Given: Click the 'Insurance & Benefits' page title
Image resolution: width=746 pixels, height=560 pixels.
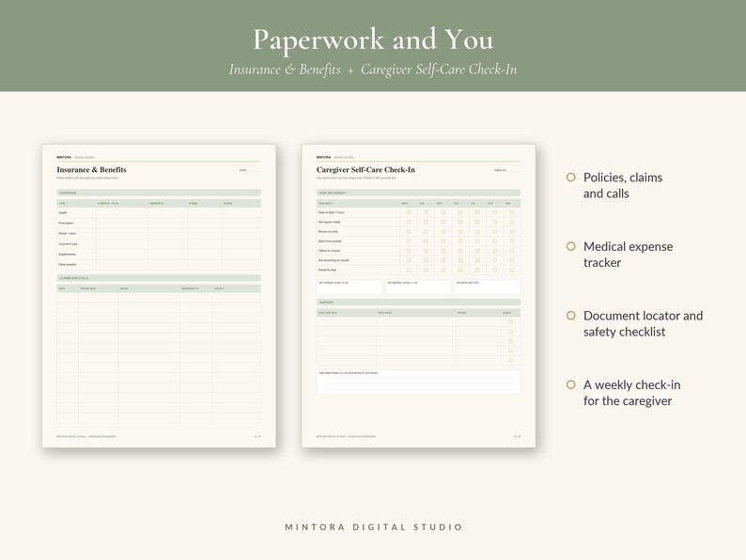Looking at the screenshot, I should click(x=91, y=170).
